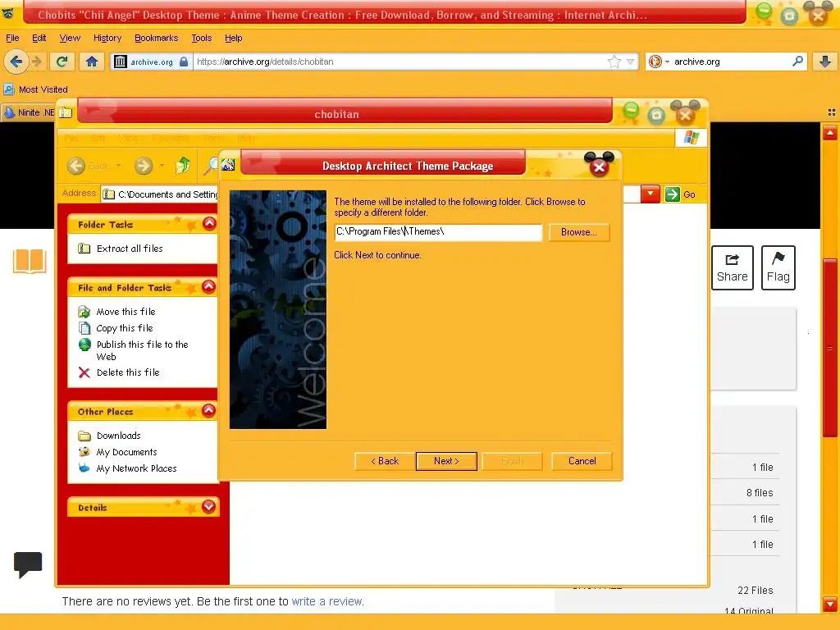Click the Up folder icon in chobitan window
Screen dimensions: 840x630
point(183,166)
